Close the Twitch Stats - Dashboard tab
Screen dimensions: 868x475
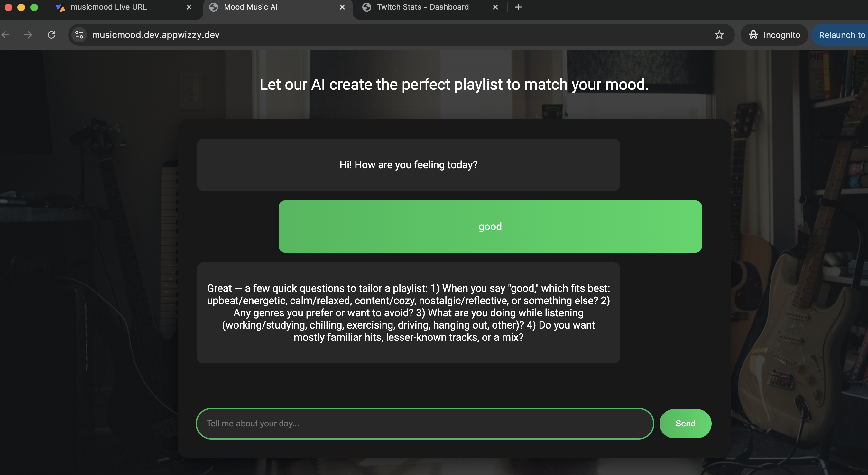click(495, 7)
